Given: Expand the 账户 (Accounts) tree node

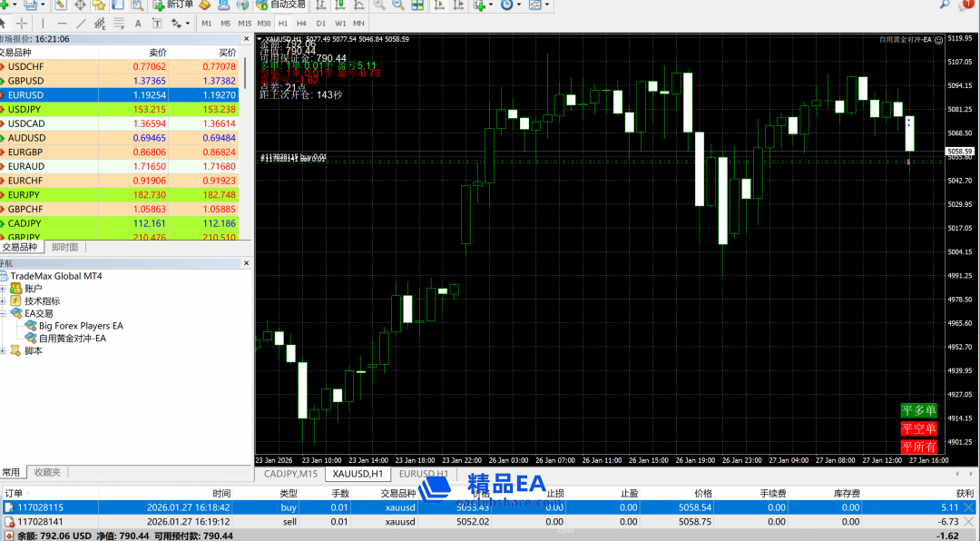Looking at the screenshot, I should click(x=4, y=289).
